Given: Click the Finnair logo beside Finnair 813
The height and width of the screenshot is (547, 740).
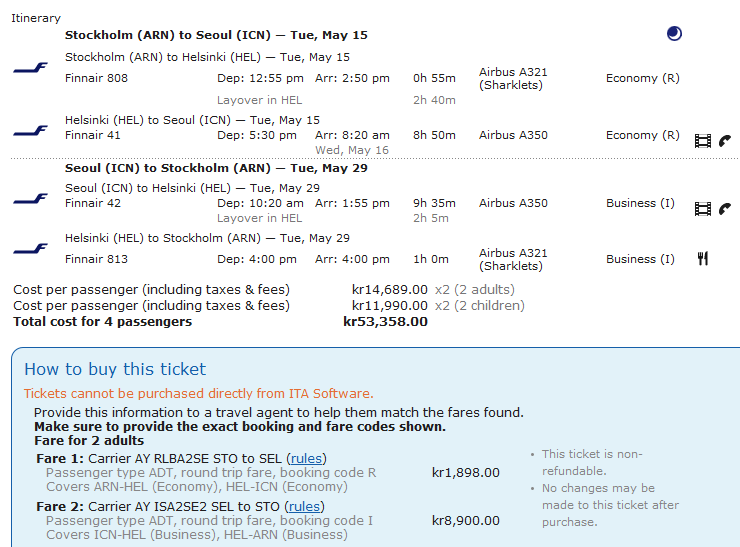Looking at the screenshot, I should pos(30,250).
